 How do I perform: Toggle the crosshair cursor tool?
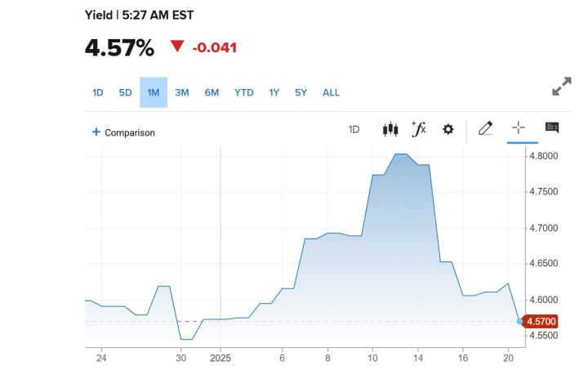(518, 128)
